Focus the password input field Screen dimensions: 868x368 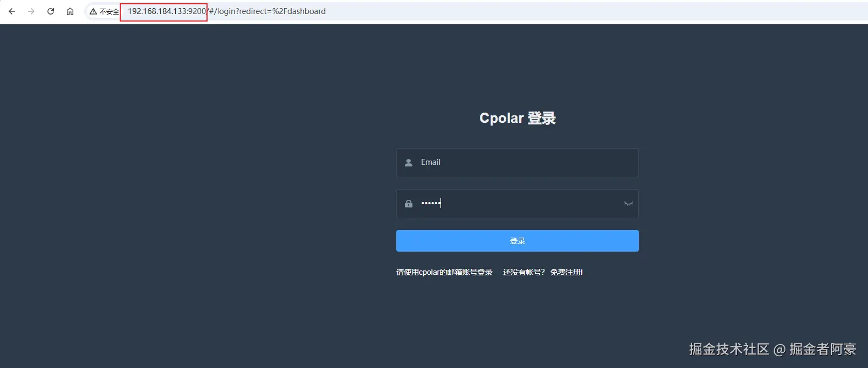(x=518, y=204)
